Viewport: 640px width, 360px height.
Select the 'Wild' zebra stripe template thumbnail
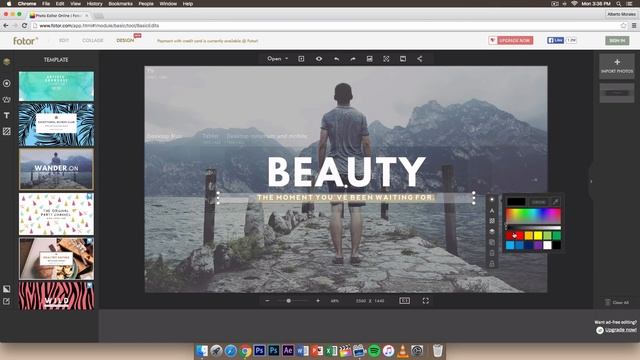(56, 295)
